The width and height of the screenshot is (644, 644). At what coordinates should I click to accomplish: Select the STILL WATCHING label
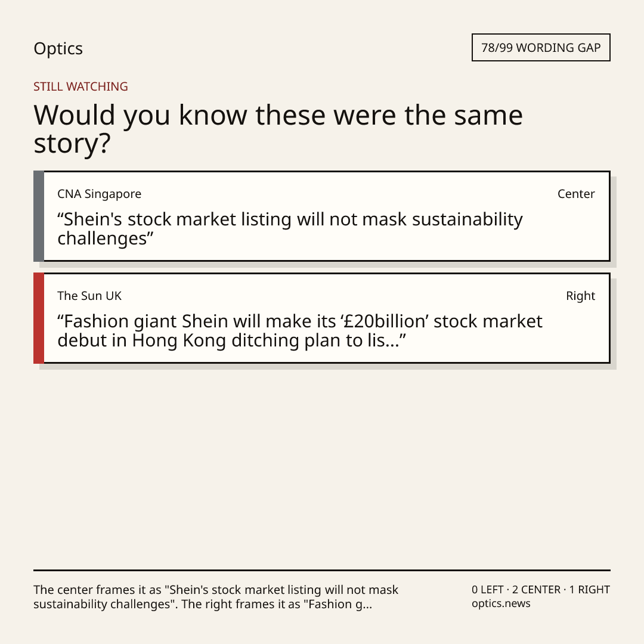(x=80, y=86)
